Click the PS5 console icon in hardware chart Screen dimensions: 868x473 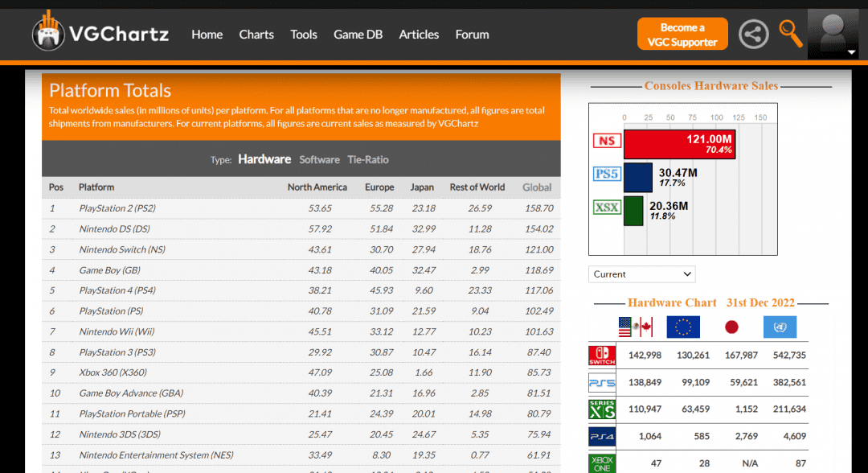pyautogui.click(x=602, y=382)
